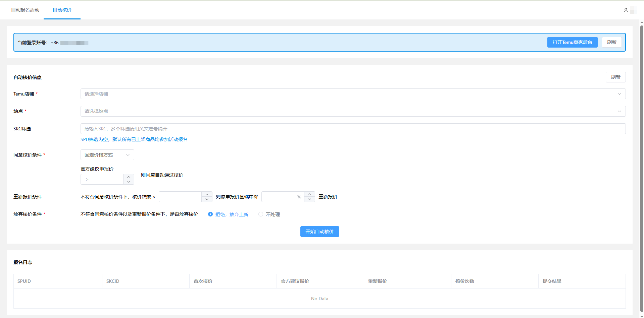The image size is (644, 318).
Task: Click the 自动核价信息 section heading
Action: [28, 77]
